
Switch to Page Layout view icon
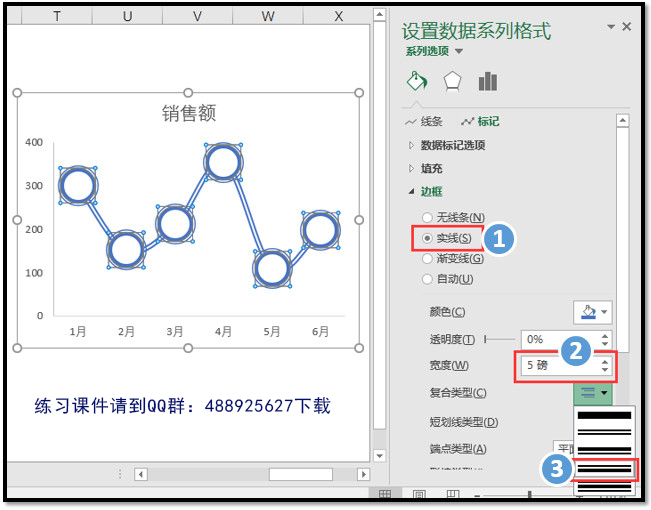point(419,494)
